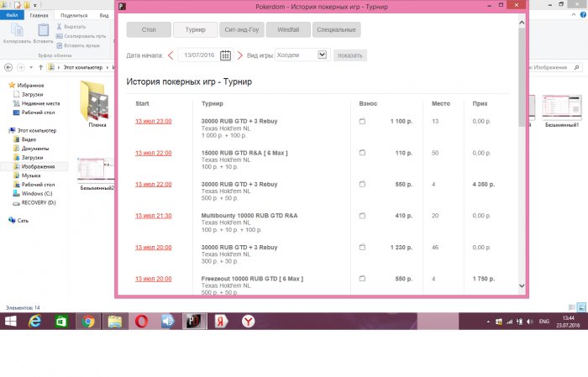This screenshot has height=377, width=588.
Task: Switch to the Сит-энд-Гоу tab
Action: [242, 29]
